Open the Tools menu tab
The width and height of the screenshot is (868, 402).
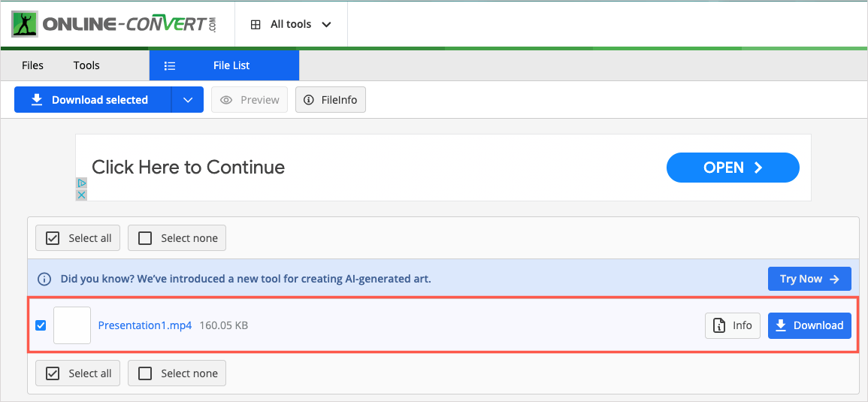pos(86,65)
